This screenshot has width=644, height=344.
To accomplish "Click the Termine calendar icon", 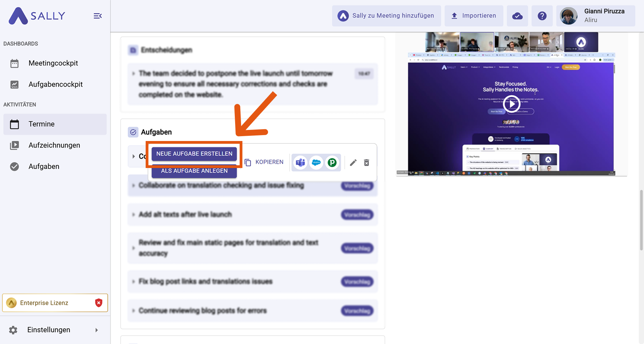I will pos(15,124).
